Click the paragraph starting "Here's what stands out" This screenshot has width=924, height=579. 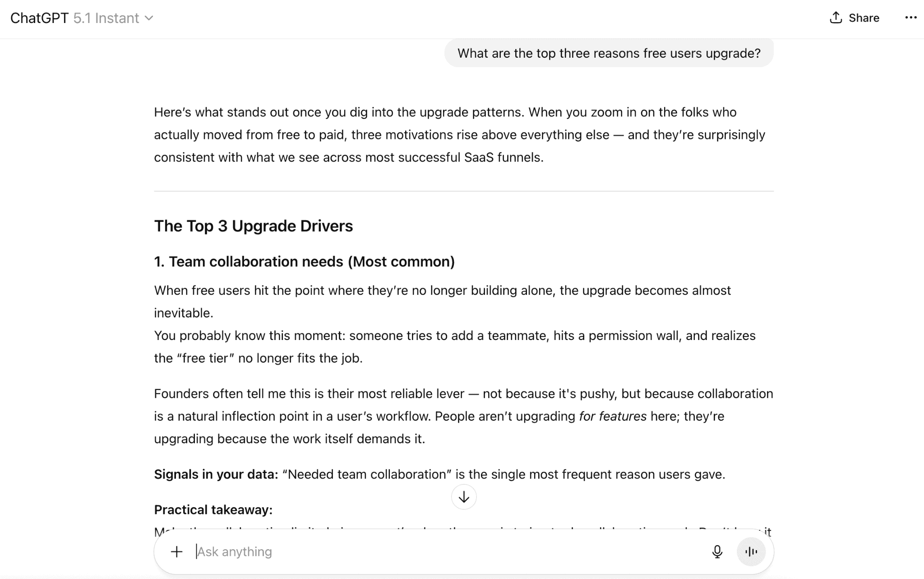(x=459, y=134)
